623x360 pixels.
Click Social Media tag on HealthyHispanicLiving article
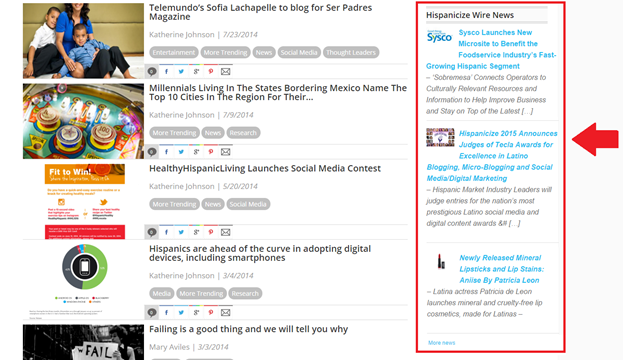point(248,204)
